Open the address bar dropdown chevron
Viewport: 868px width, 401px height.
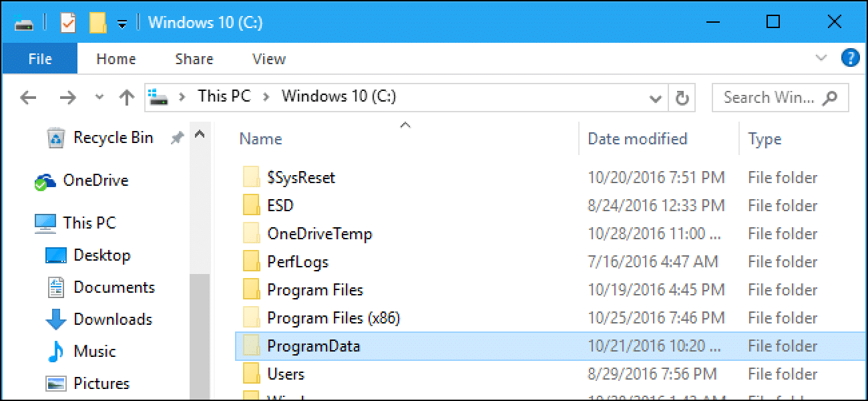(655, 98)
